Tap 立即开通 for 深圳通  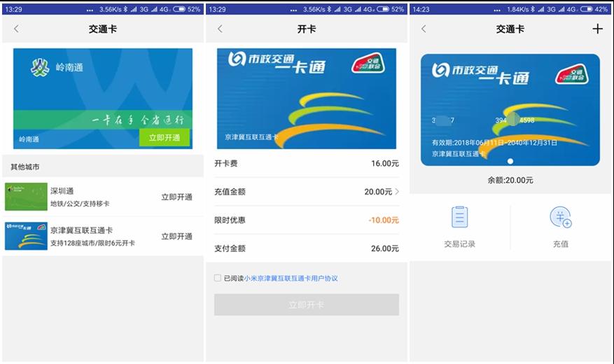176,197
